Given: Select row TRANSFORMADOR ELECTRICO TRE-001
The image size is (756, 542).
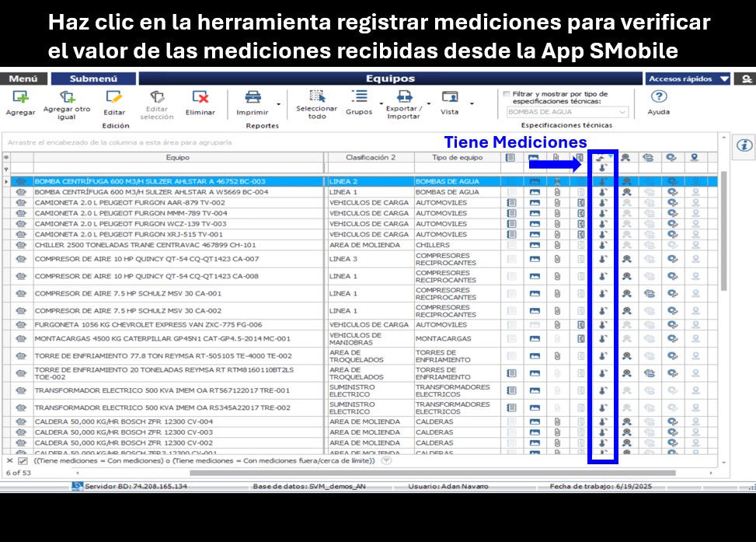Looking at the screenshot, I should pos(360,390).
